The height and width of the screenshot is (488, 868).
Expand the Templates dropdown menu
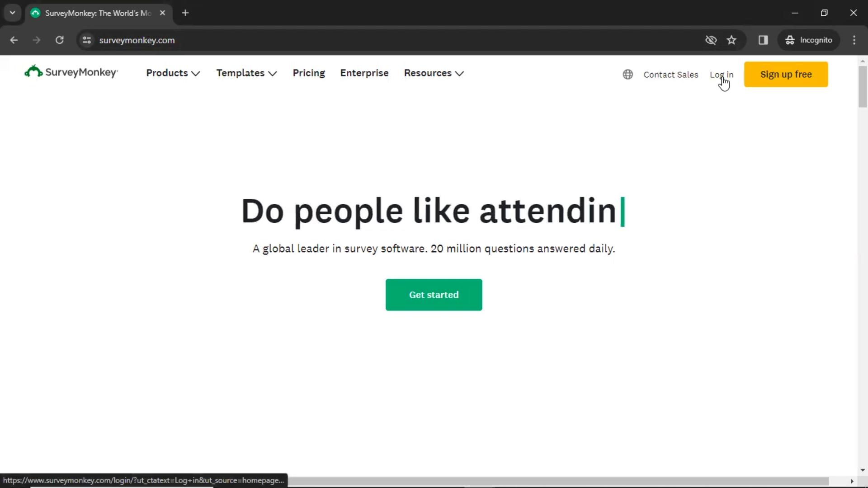pos(247,73)
